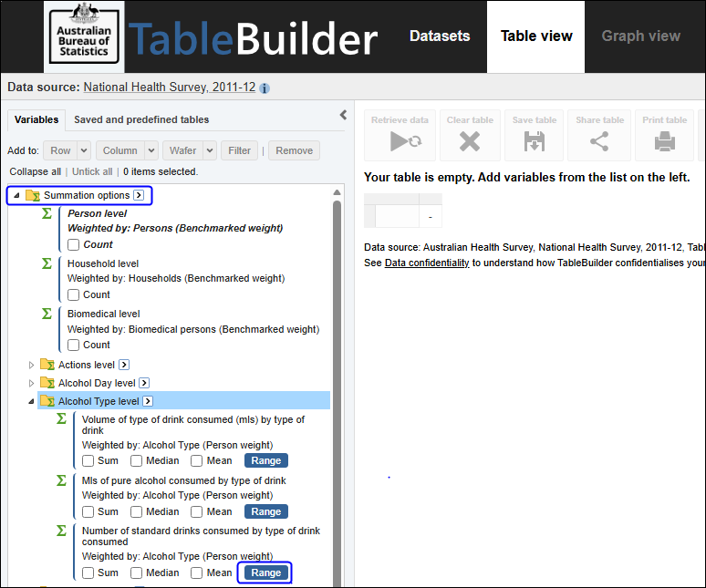Click the scrollbar up arrow in variables list
This screenshot has width=706, height=588.
pos(337,192)
